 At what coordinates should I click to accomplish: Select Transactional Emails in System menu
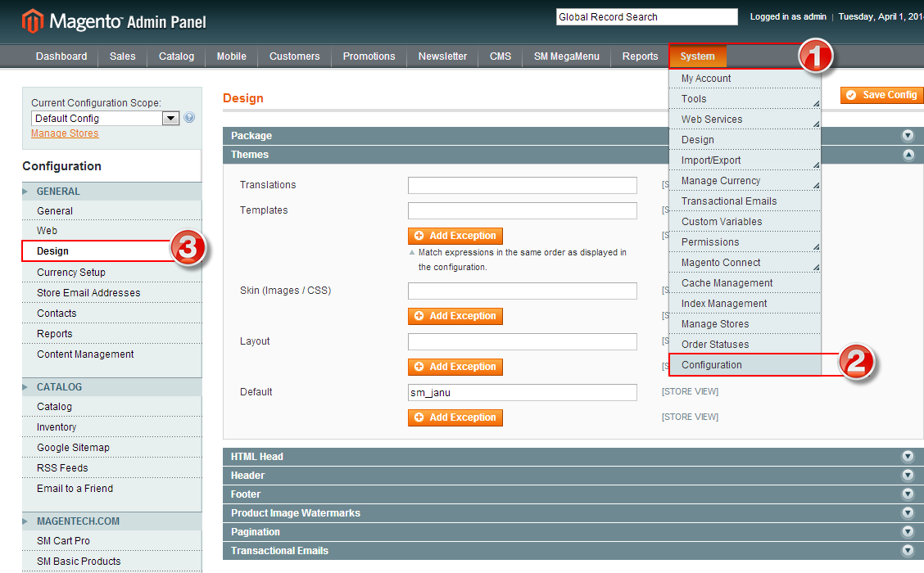745,201
